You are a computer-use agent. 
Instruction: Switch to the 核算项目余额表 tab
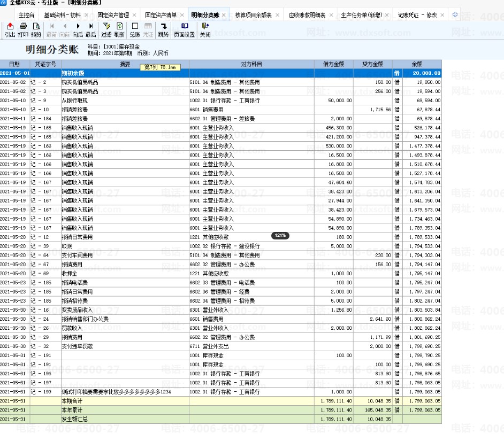coord(253,15)
